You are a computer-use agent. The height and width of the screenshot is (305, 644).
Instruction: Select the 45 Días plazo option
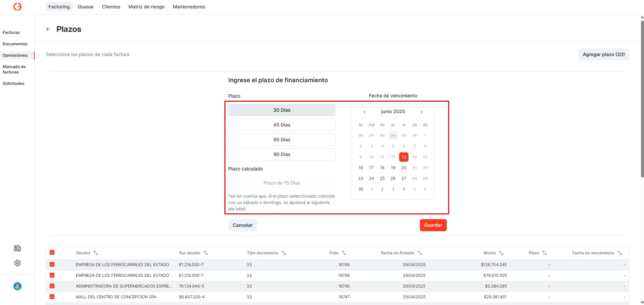[x=282, y=124]
